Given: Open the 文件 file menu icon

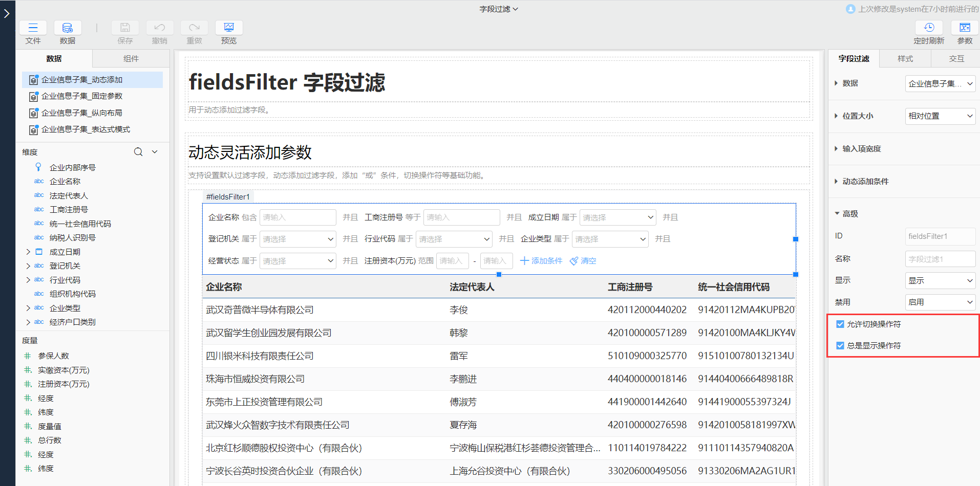Looking at the screenshot, I should coord(33,28).
